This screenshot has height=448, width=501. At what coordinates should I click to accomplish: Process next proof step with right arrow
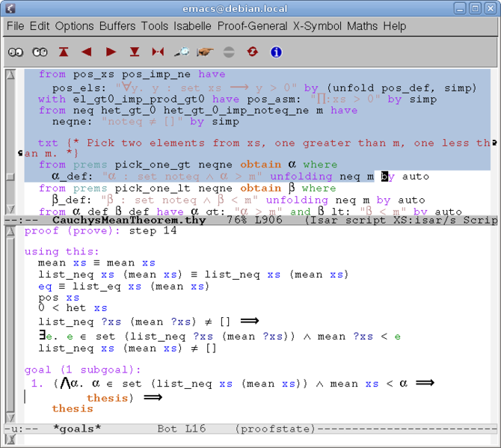point(111,52)
